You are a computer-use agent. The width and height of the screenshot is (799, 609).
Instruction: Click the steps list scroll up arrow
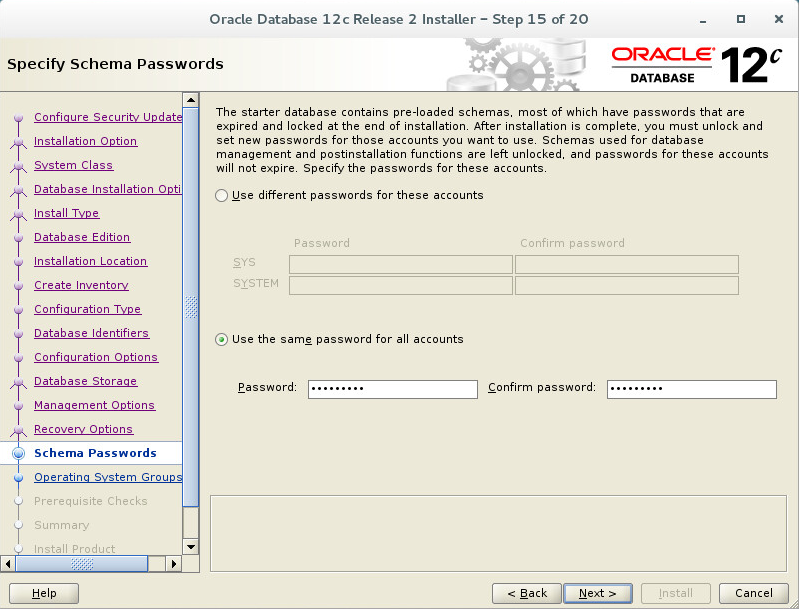click(x=191, y=100)
